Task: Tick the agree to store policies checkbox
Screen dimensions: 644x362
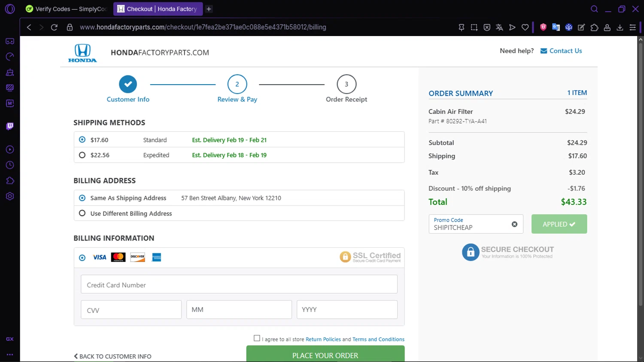Action: 257,338
